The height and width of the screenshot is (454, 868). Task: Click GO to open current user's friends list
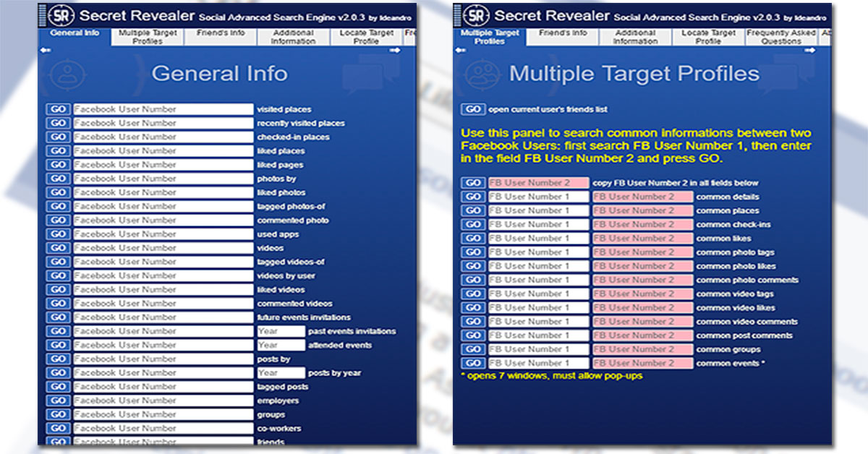pos(473,108)
